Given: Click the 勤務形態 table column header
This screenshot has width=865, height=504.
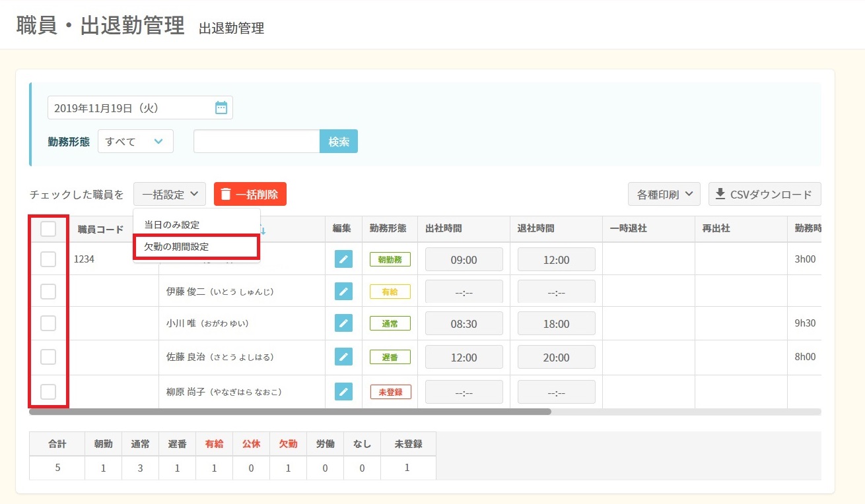Looking at the screenshot, I should (388, 228).
